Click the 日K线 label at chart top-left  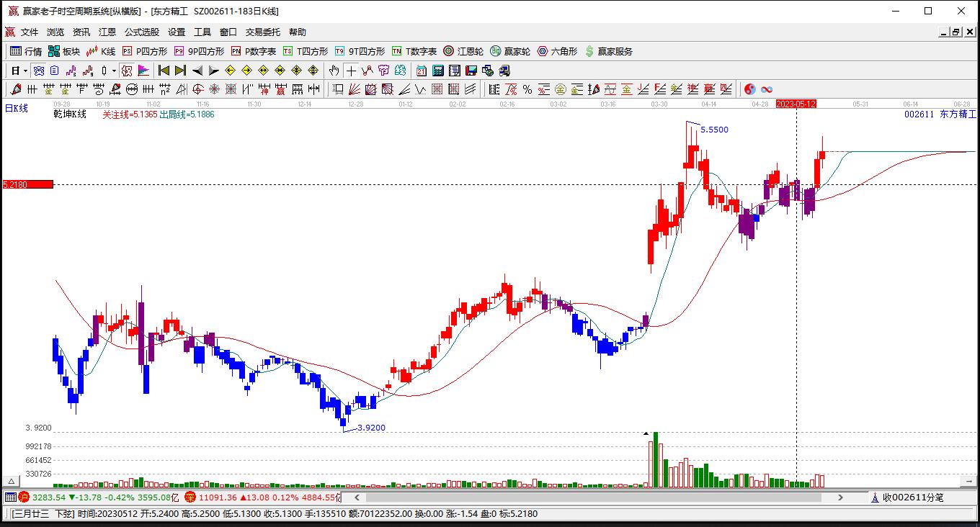pyautogui.click(x=16, y=108)
